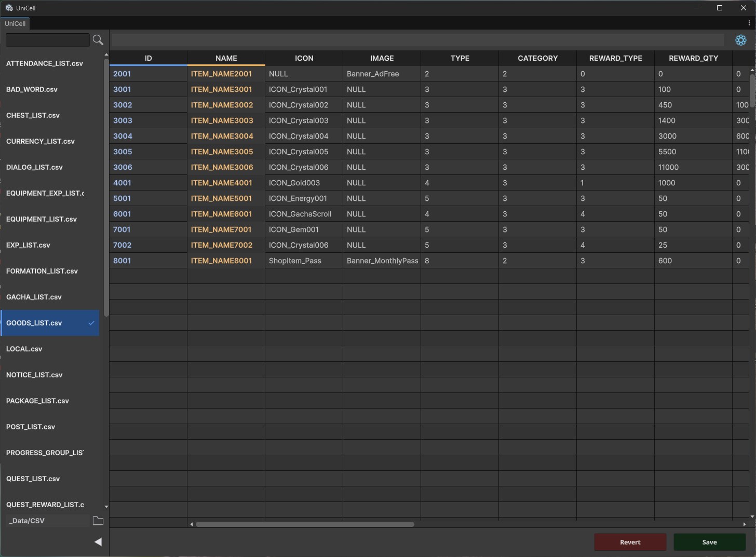Screen dimensions: 756x557
Task: Open folder browser icon next to _Data/CSV
Action: pos(98,521)
